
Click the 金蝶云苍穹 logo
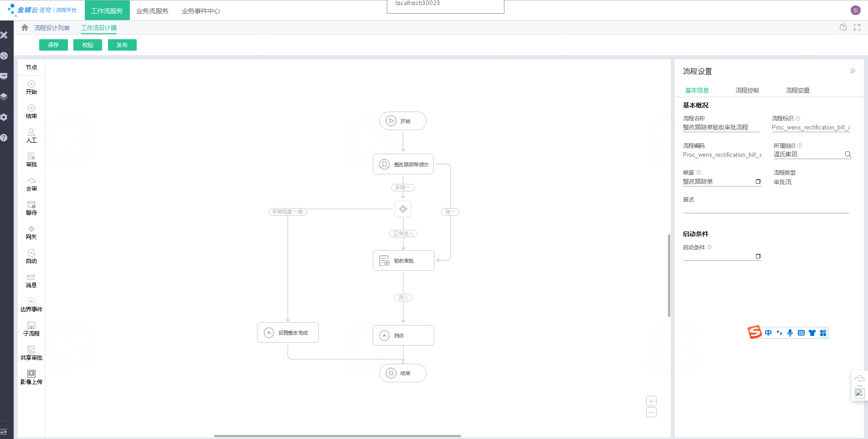[x=42, y=10]
